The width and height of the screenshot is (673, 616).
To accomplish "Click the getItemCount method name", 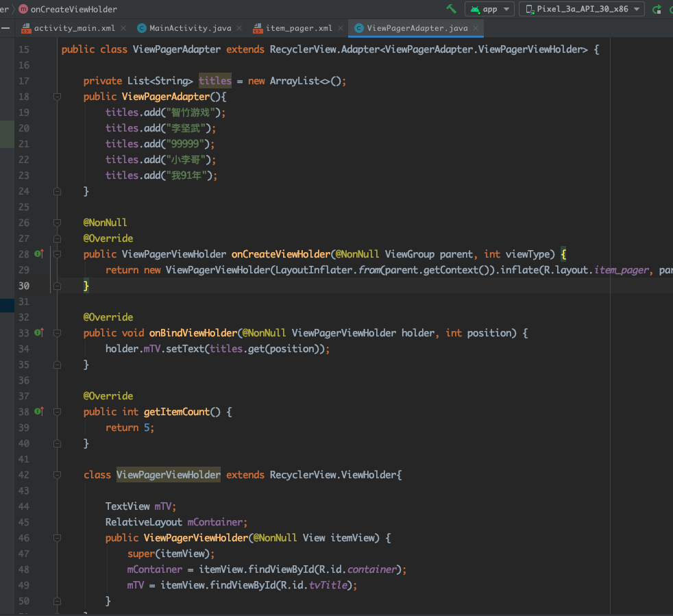I will pyautogui.click(x=176, y=412).
